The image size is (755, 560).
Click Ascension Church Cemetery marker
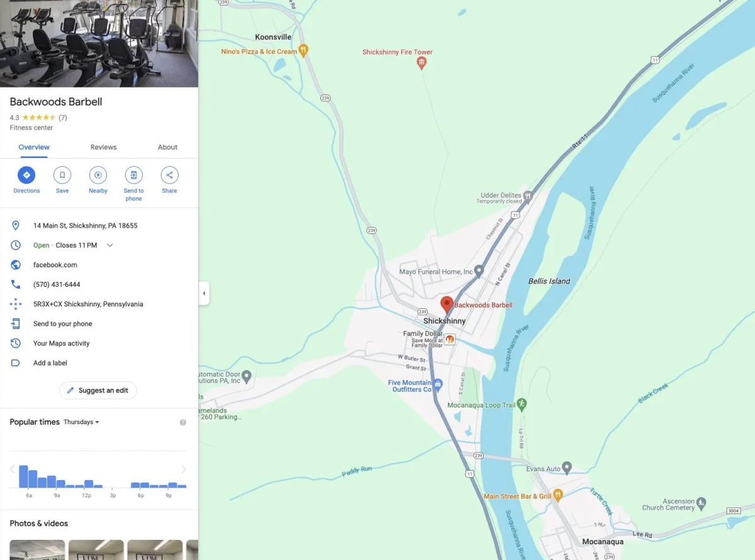pyautogui.click(x=702, y=503)
